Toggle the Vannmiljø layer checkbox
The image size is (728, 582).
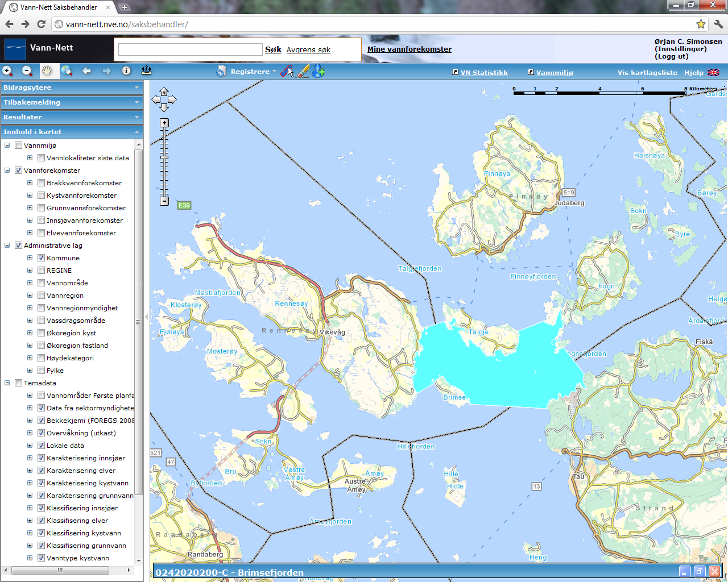pyautogui.click(x=18, y=145)
